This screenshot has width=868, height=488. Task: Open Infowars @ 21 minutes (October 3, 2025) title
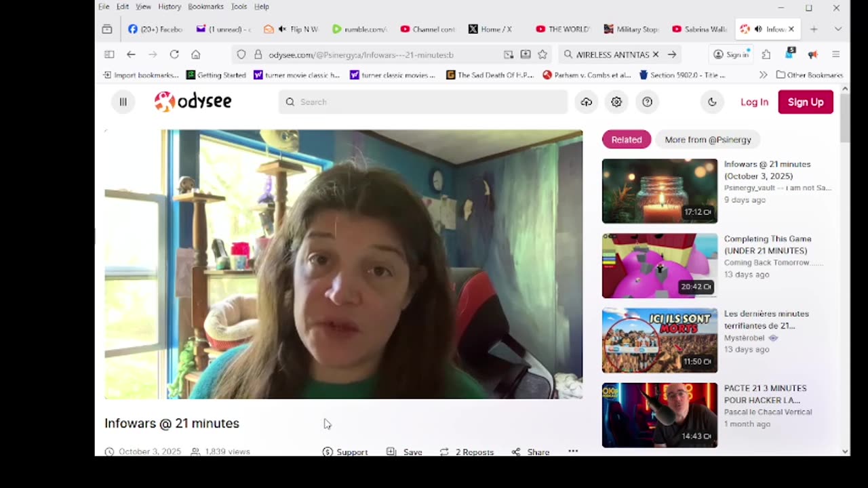pyautogui.click(x=767, y=170)
